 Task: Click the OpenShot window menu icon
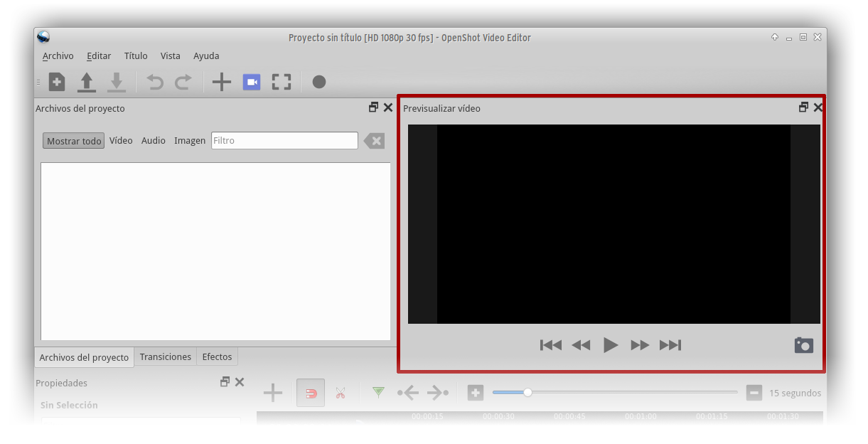(43, 37)
